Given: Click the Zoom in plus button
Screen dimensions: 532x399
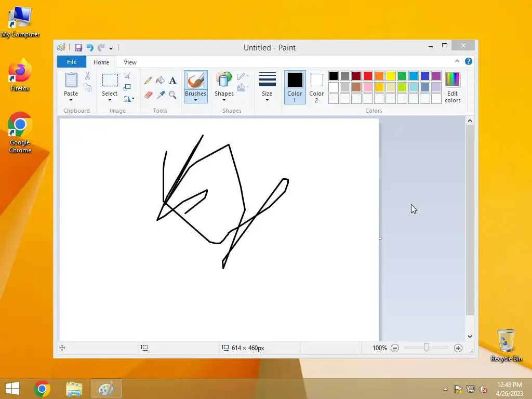Looking at the screenshot, I should pos(458,348).
